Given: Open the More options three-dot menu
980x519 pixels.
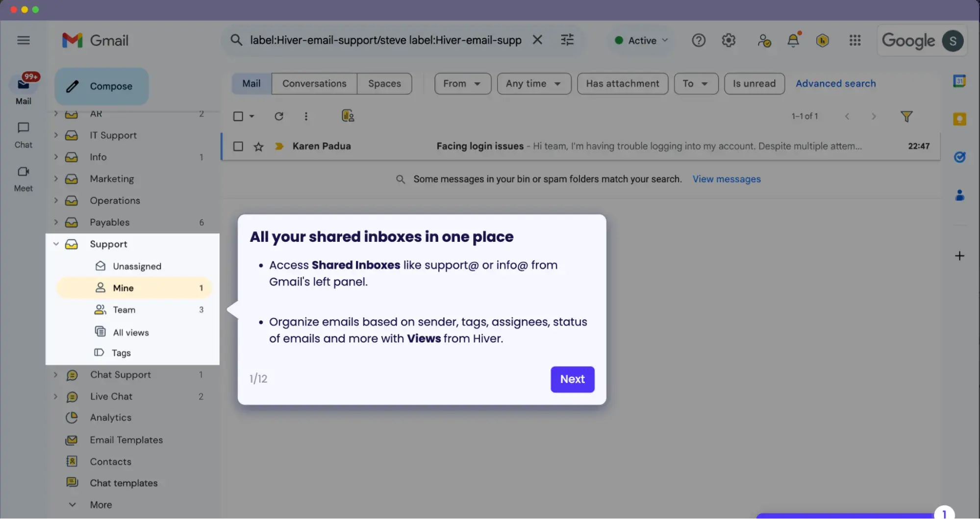Looking at the screenshot, I should click(306, 116).
